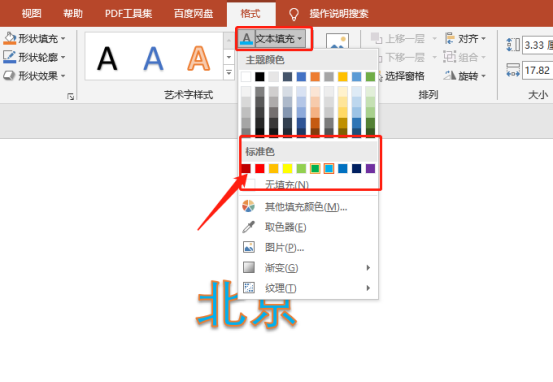The image size is (553, 382).
Task: Select 无填充(N) no fill option
Action: click(x=308, y=184)
